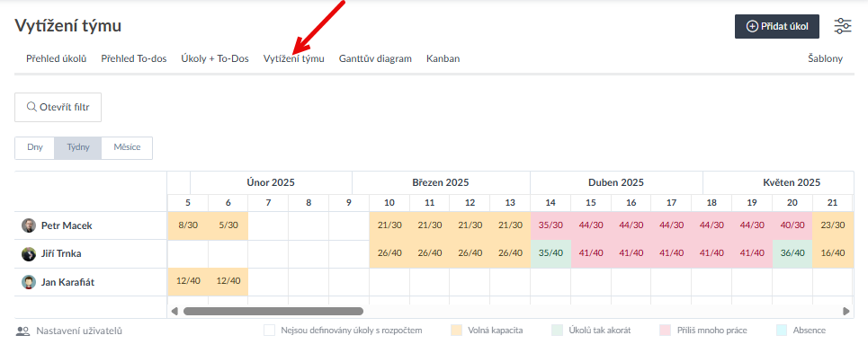This screenshot has width=868, height=362.
Task: Click Jan Karafiát's avatar picture
Action: click(x=29, y=282)
